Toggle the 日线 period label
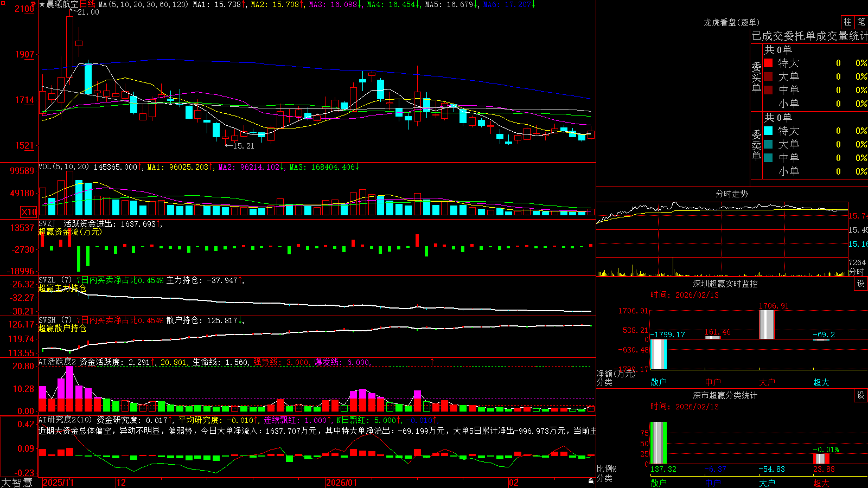The width and height of the screenshot is (868, 488). 87,4
